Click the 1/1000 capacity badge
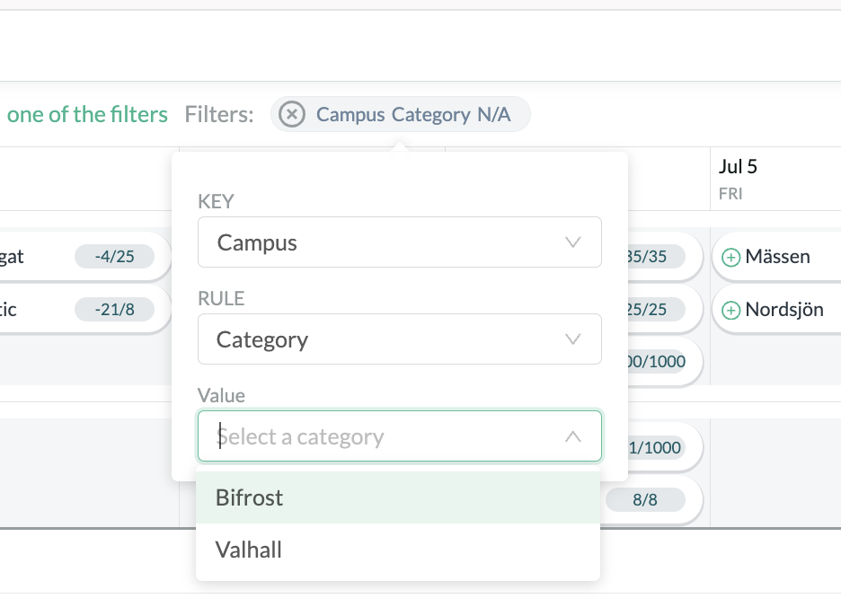 (655, 447)
